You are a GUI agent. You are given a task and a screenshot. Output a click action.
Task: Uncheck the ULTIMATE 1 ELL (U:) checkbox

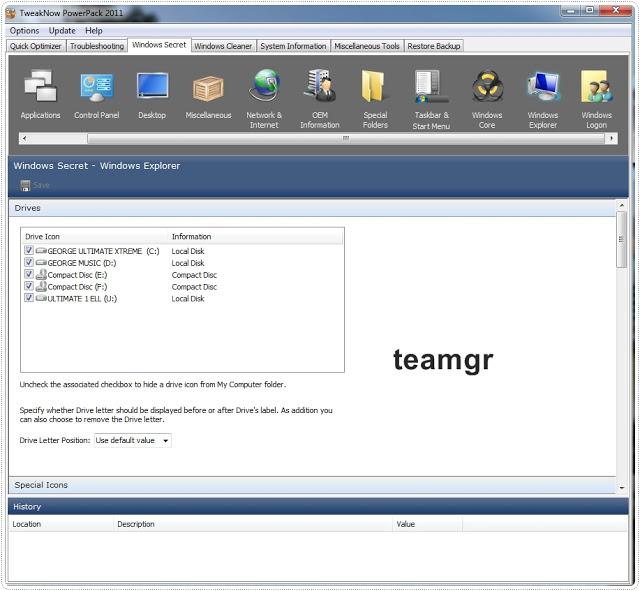[29, 298]
